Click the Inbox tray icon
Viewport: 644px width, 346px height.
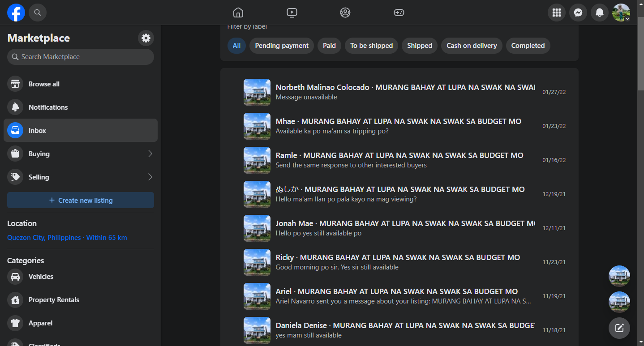(x=15, y=130)
